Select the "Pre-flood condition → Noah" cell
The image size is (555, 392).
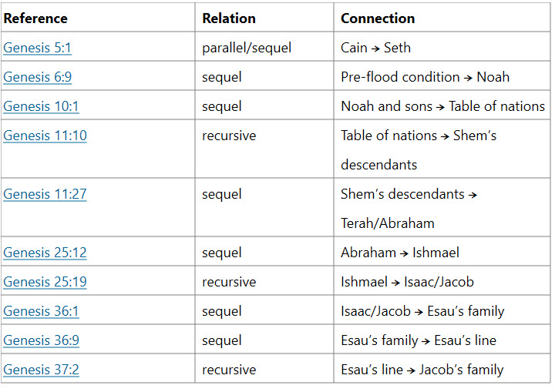point(425,77)
